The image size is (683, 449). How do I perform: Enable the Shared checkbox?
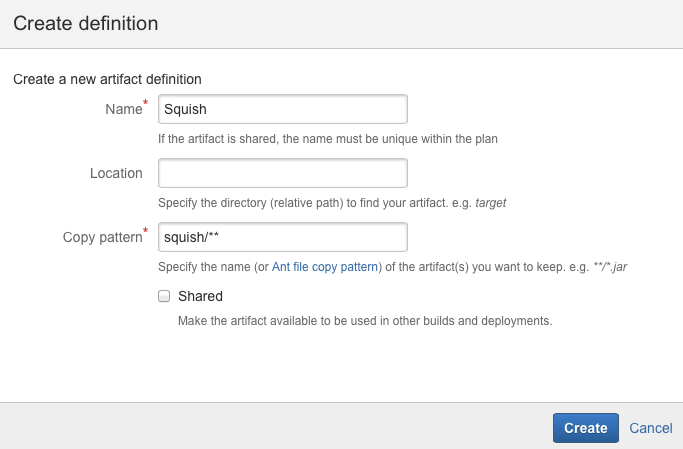pyautogui.click(x=164, y=296)
